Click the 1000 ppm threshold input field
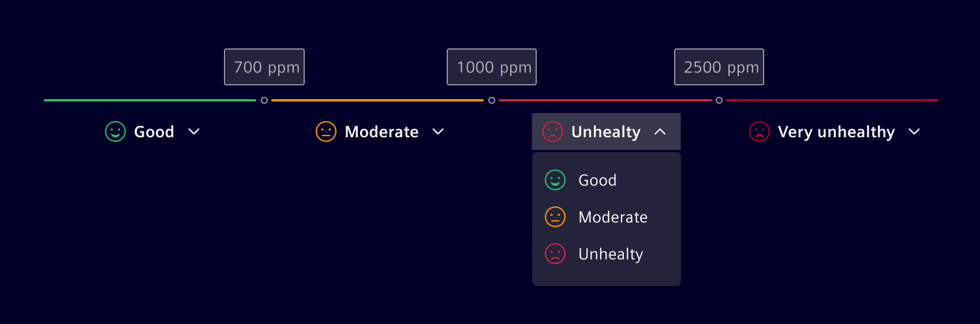 [x=492, y=67]
